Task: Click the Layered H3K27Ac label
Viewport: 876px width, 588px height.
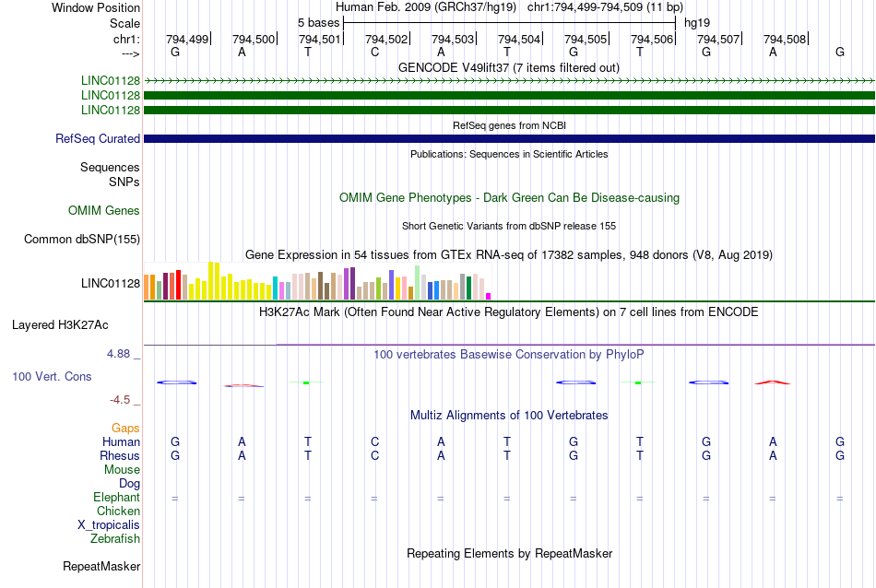Action: click(60, 325)
